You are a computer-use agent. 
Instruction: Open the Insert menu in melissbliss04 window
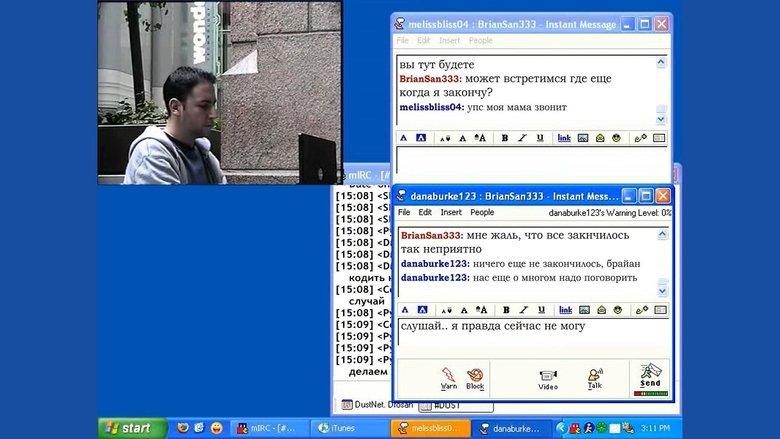coord(447,41)
